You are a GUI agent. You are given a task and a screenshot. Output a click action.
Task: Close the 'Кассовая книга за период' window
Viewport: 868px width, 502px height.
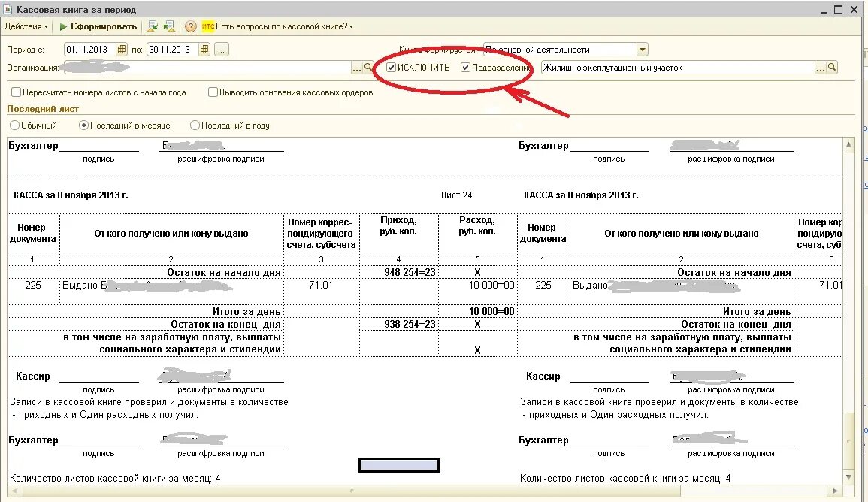854,10
